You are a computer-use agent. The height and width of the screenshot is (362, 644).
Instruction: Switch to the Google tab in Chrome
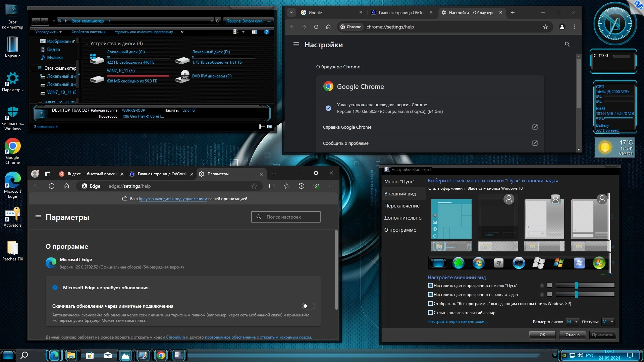[325, 12]
